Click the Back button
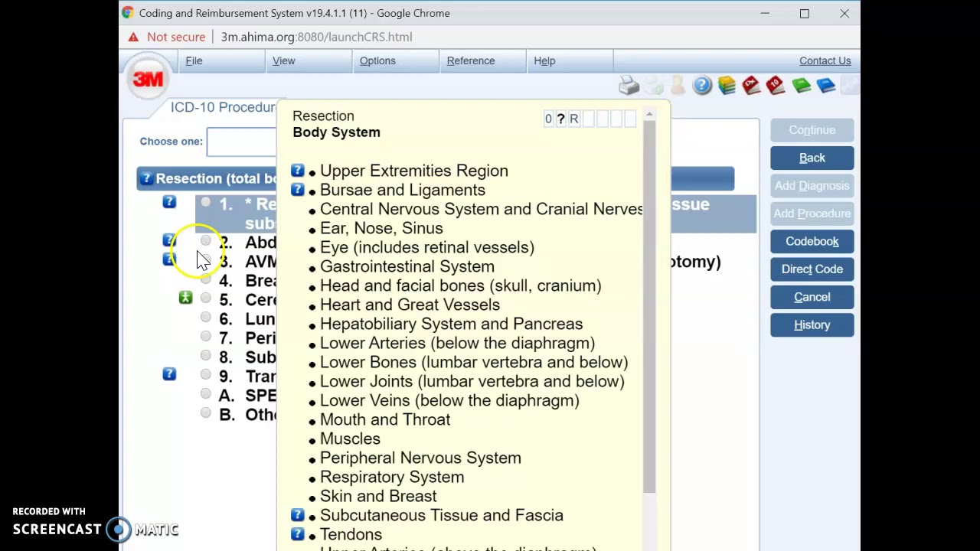The width and height of the screenshot is (980, 551). tap(812, 158)
